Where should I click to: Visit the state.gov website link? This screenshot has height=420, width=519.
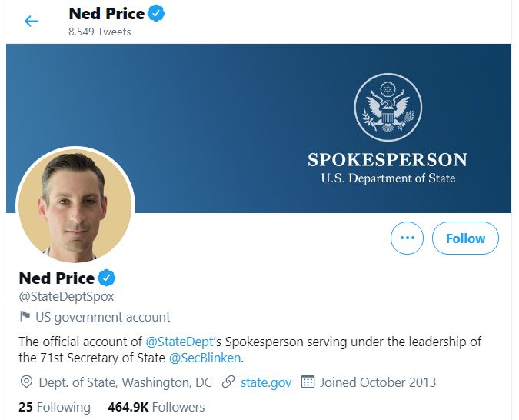coord(266,382)
